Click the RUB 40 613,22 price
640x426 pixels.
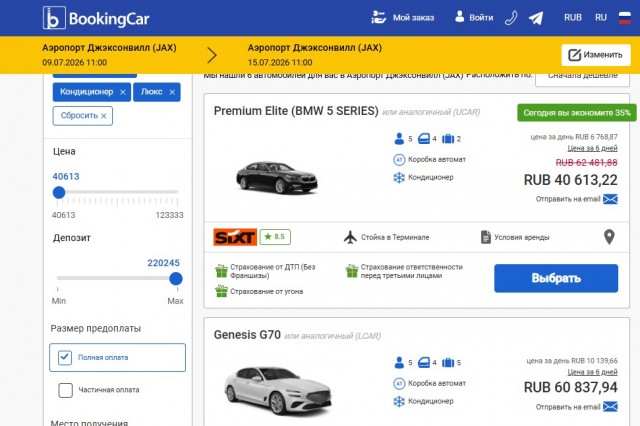point(571,180)
